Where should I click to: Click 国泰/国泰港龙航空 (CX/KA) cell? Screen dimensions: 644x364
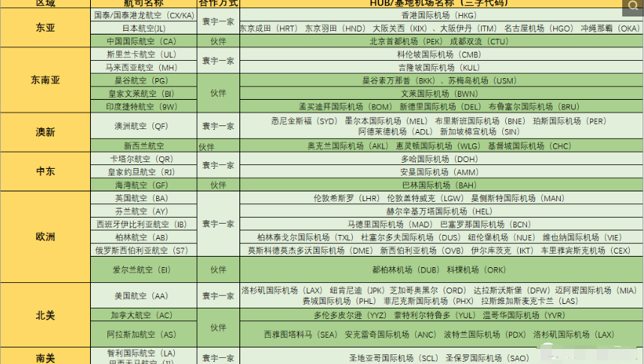(144, 15)
